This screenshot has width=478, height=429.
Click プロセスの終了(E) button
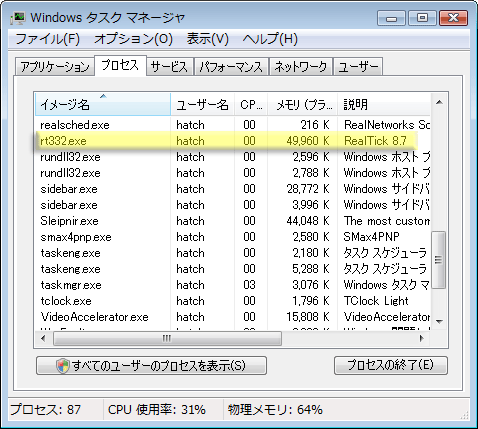tap(391, 366)
